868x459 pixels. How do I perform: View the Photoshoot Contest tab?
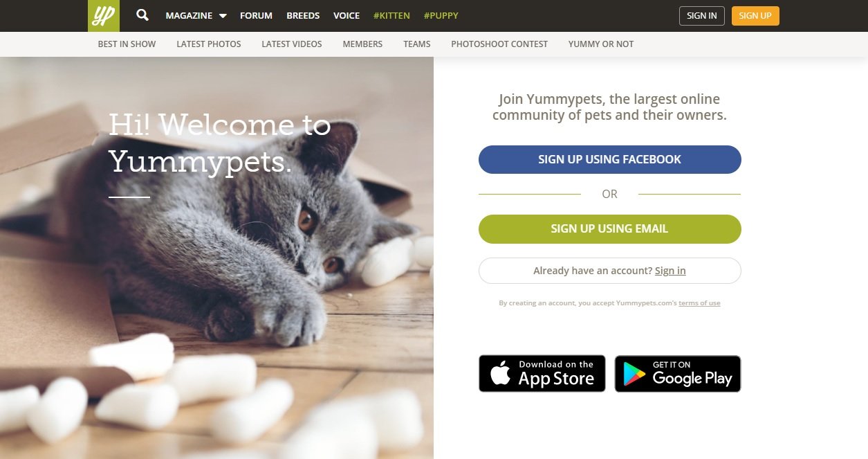pyautogui.click(x=499, y=44)
